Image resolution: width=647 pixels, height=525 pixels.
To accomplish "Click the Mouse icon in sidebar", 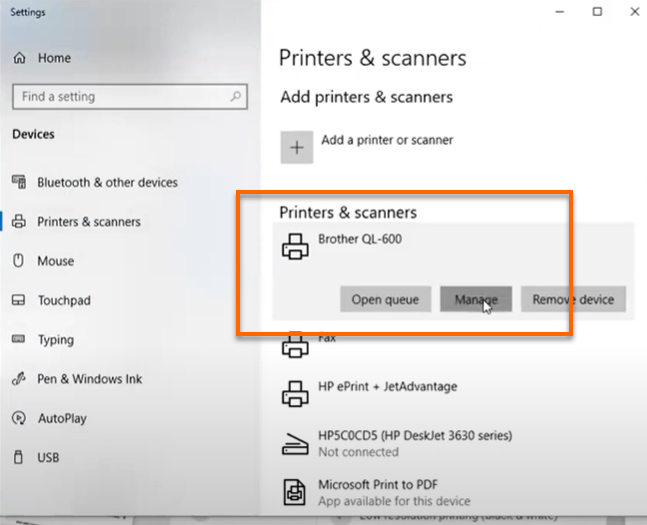I will click(18, 261).
